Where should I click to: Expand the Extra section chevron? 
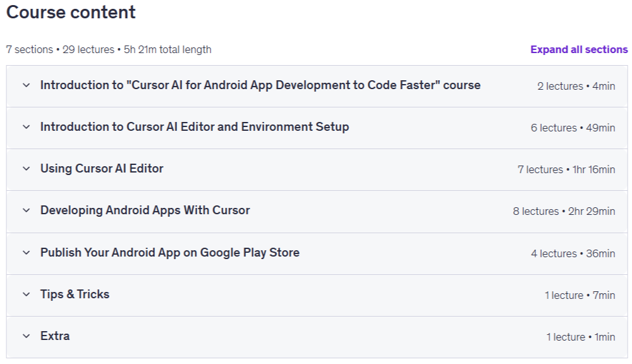pyautogui.click(x=26, y=336)
